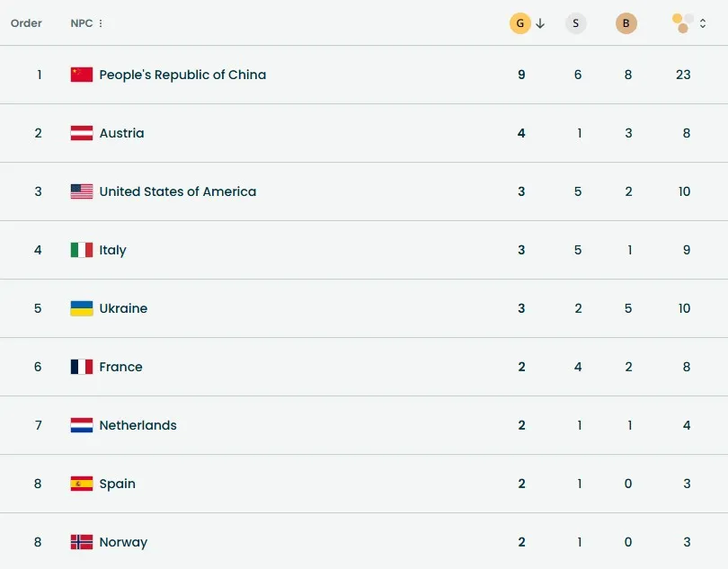Click the silver medal column icon
728x569 pixels.
[576, 24]
